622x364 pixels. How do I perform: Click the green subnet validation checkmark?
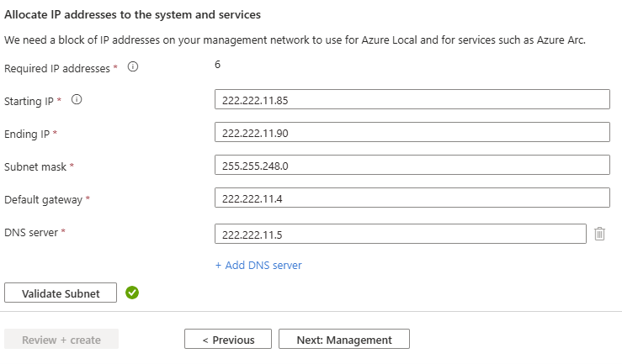(x=132, y=293)
